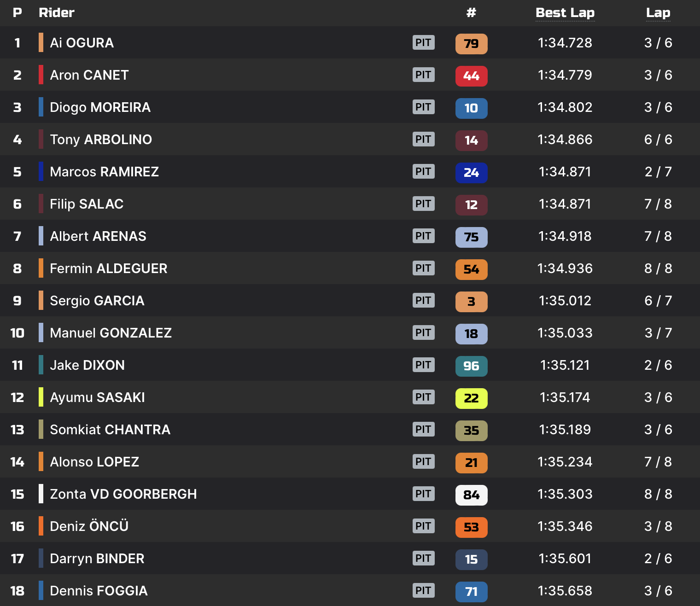Click the PIT indicator for Jake Dixon
The image size is (700, 606).
pyautogui.click(x=423, y=365)
